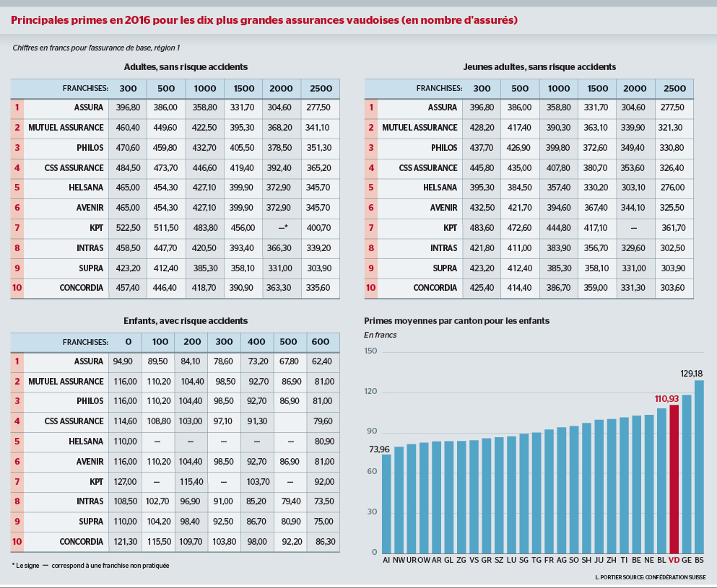Click the Philos cell 470,60
Image resolution: width=717 pixels, height=588 pixels.
coord(128,148)
